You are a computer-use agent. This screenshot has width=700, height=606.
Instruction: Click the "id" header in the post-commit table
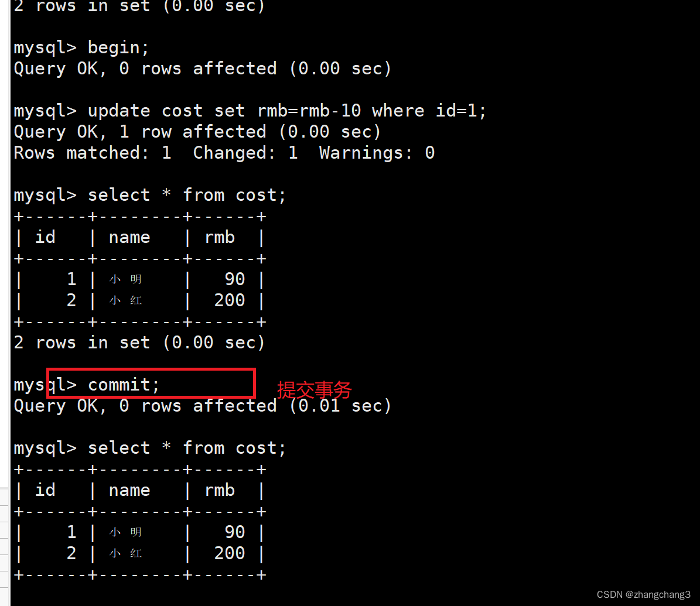click(x=45, y=491)
